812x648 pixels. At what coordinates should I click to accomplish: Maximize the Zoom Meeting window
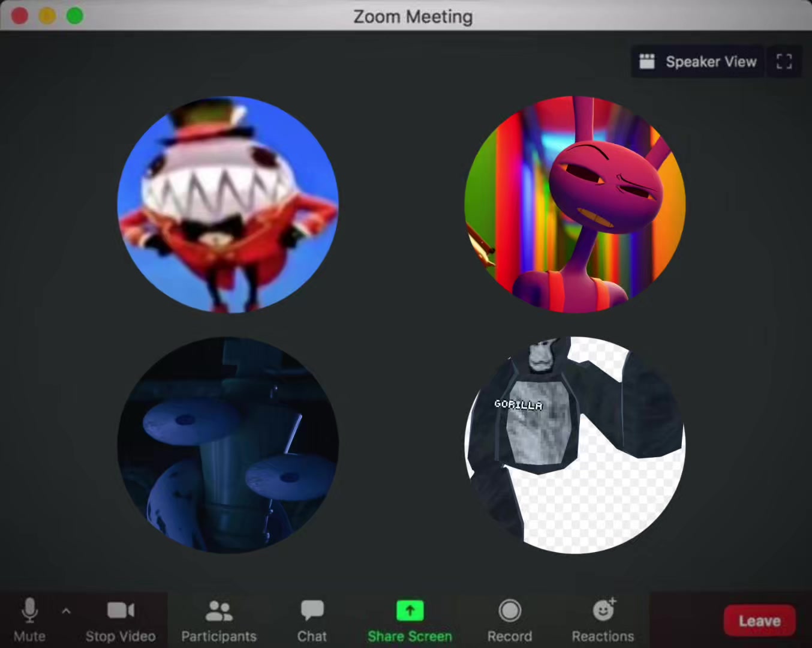pos(75,16)
